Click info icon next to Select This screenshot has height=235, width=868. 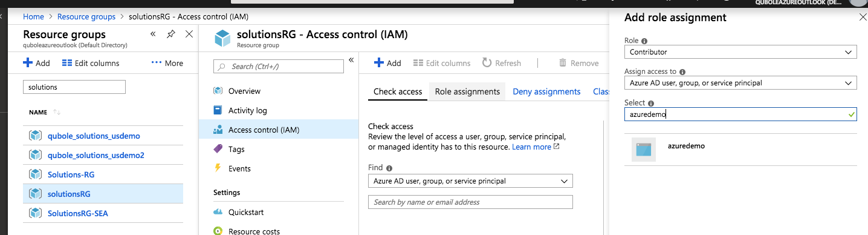click(x=652, y=103)
